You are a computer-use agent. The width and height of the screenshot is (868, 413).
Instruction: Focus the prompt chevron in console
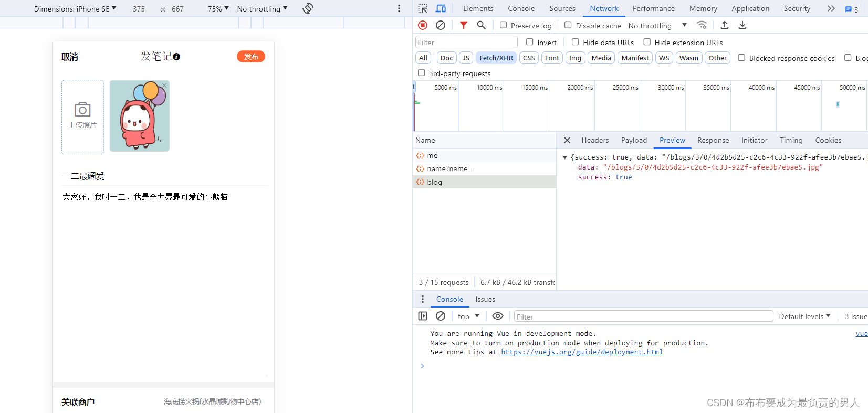pyautogui.click(x=422, y=366)
